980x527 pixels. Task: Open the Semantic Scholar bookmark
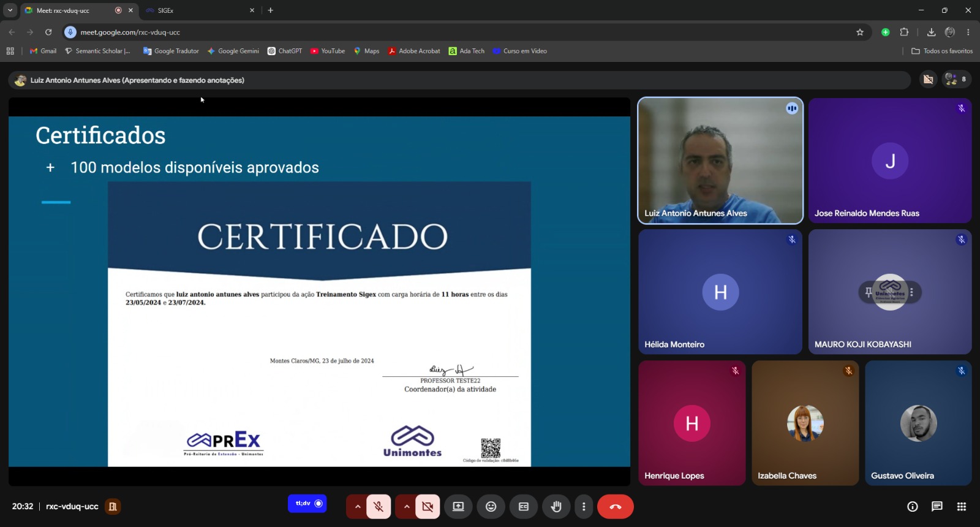[x=98, y=51]
